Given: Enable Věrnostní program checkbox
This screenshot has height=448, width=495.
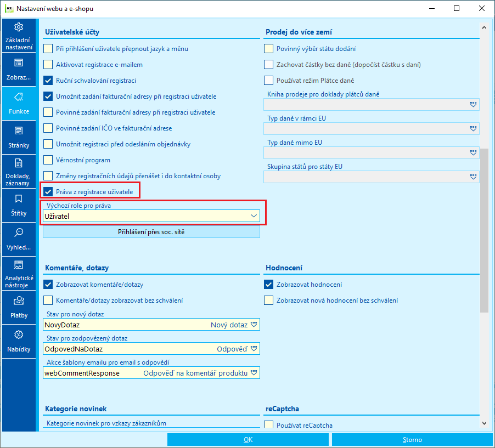Looking at the screenshot, I should click(48, 160).
